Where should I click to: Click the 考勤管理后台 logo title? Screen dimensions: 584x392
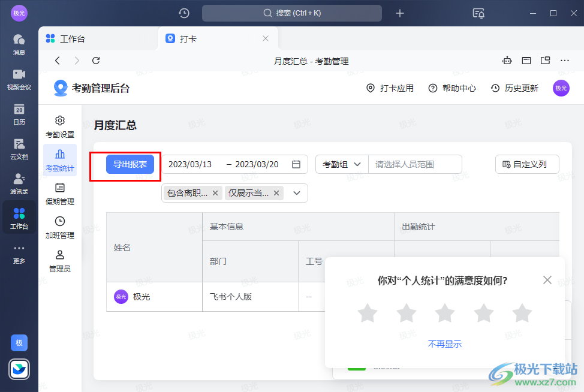point(92,88)
